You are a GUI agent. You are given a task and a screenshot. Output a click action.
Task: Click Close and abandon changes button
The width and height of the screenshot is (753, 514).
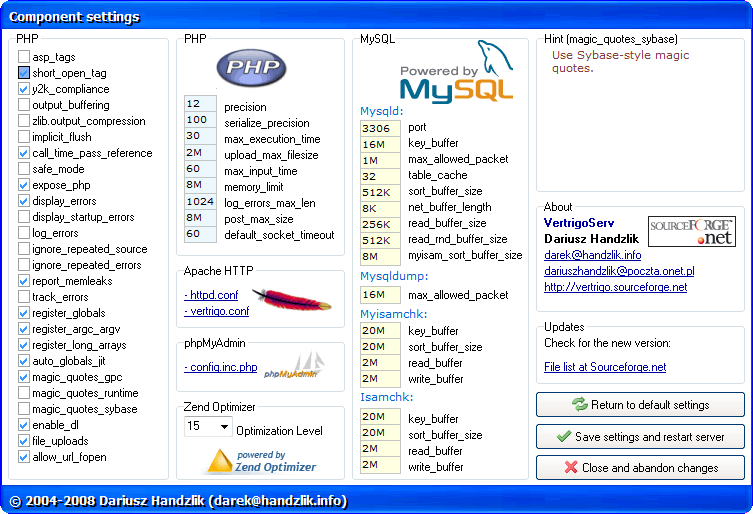pyautogui.click(x=640, y=468)
